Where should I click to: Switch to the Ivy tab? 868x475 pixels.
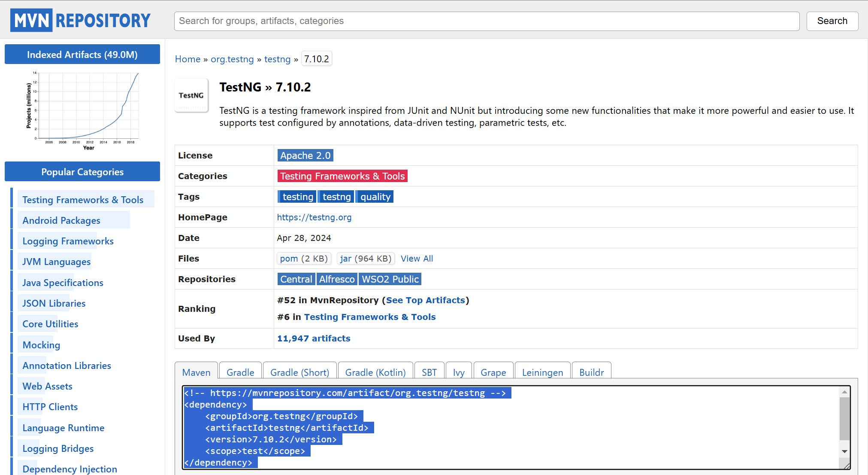(459, 372)
